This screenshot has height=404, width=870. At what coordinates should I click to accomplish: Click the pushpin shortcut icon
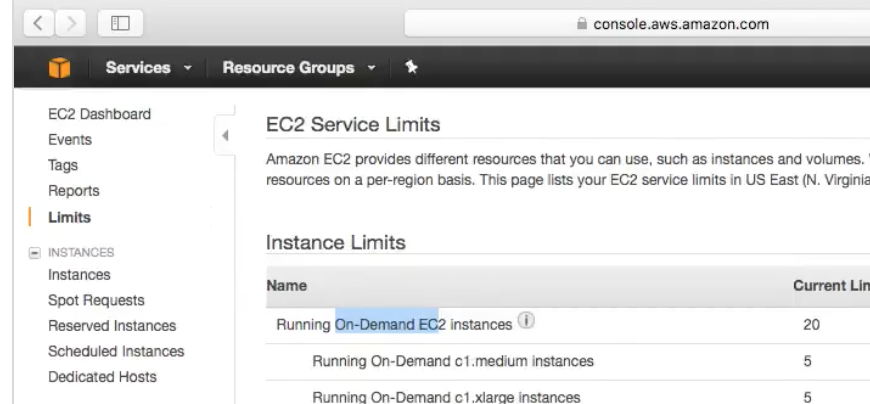pyautogui.click(x=411, y=67)
